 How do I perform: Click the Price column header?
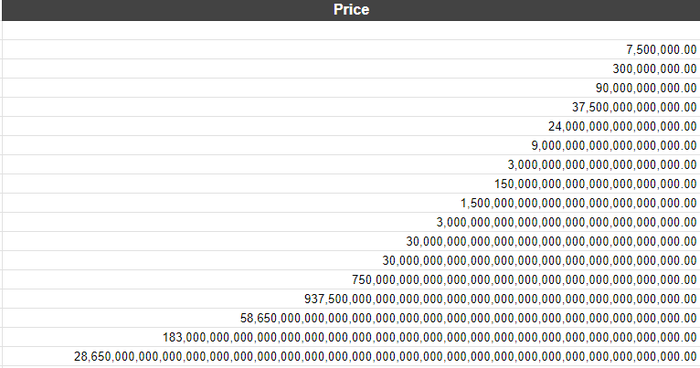tap(351, 10)
